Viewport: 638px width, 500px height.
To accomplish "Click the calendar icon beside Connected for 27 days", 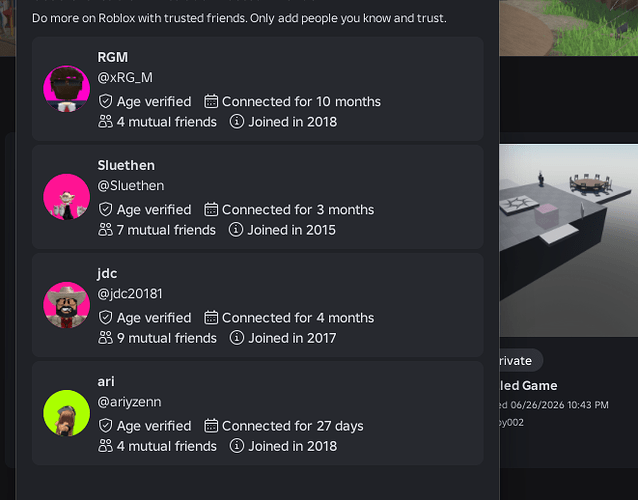I will click(211, 426).
